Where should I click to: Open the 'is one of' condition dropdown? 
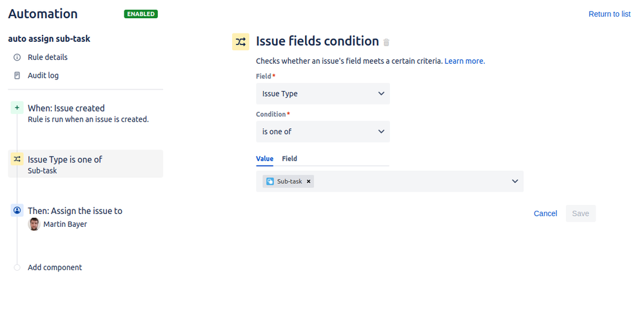(323, 131)
